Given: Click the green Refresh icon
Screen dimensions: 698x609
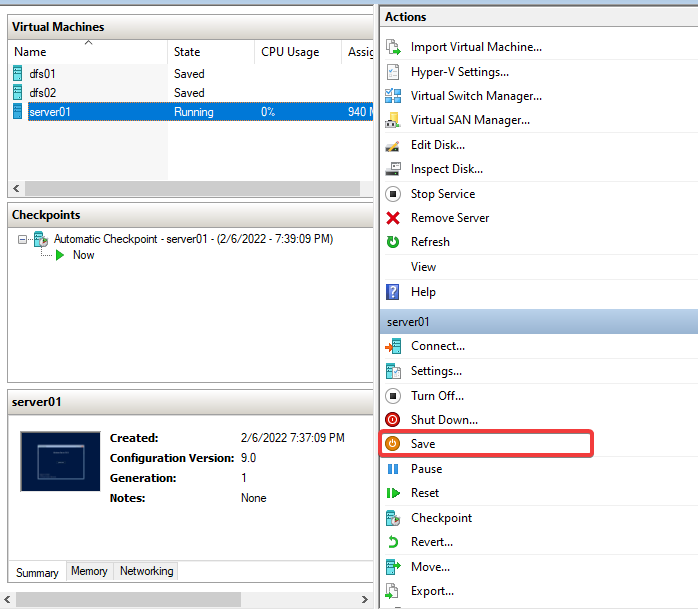Looking at the screenshot, I should (393, 242).
